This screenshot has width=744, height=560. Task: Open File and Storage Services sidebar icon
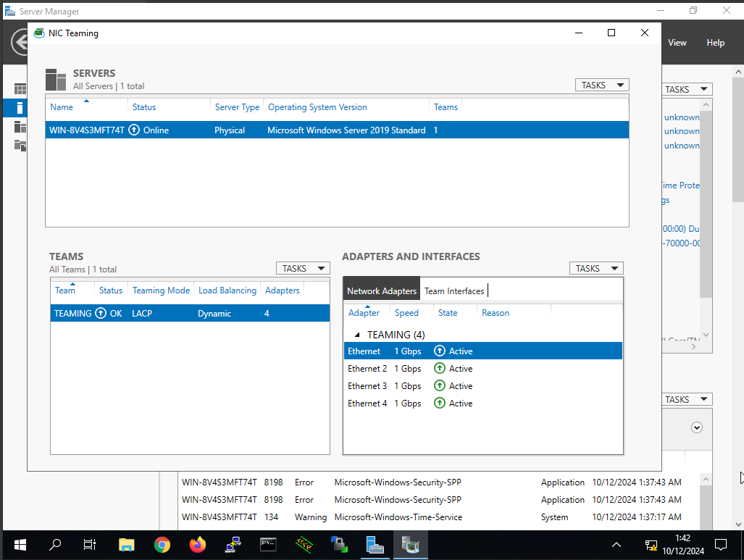click(x=20, y=145)
